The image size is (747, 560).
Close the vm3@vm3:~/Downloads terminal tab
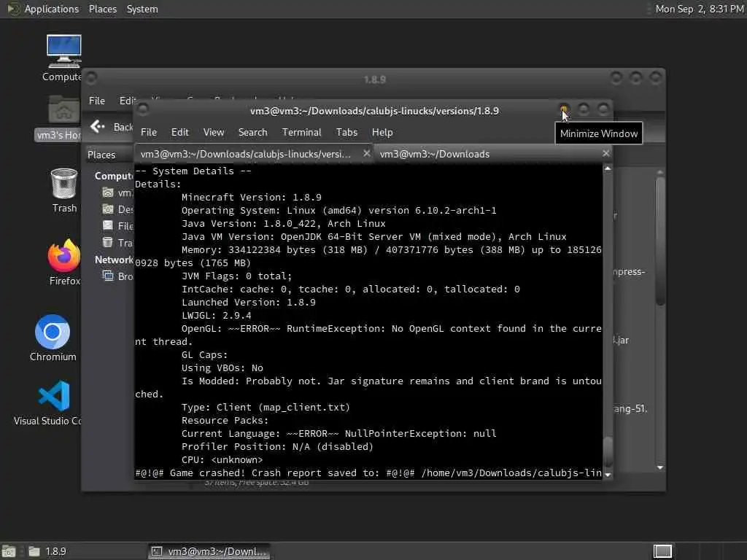click(605, 153)
